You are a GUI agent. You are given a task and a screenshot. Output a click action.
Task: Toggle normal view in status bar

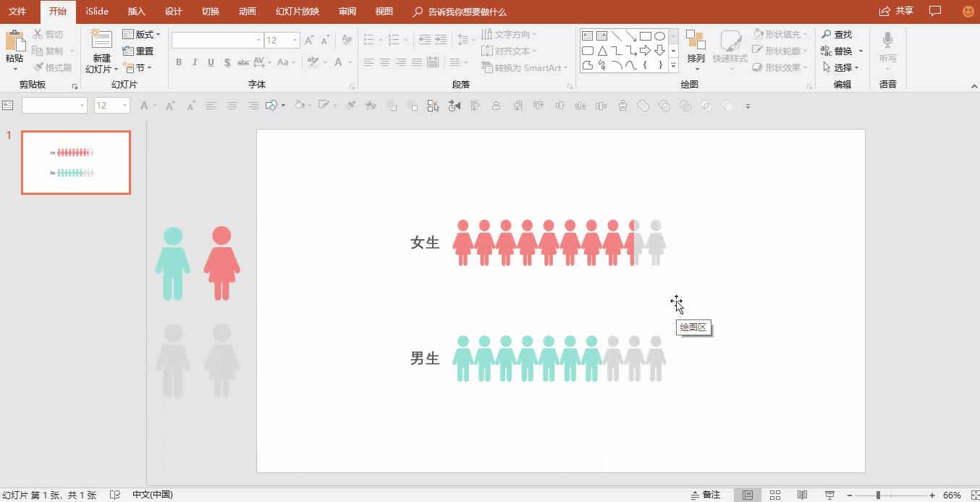point(748,495)
